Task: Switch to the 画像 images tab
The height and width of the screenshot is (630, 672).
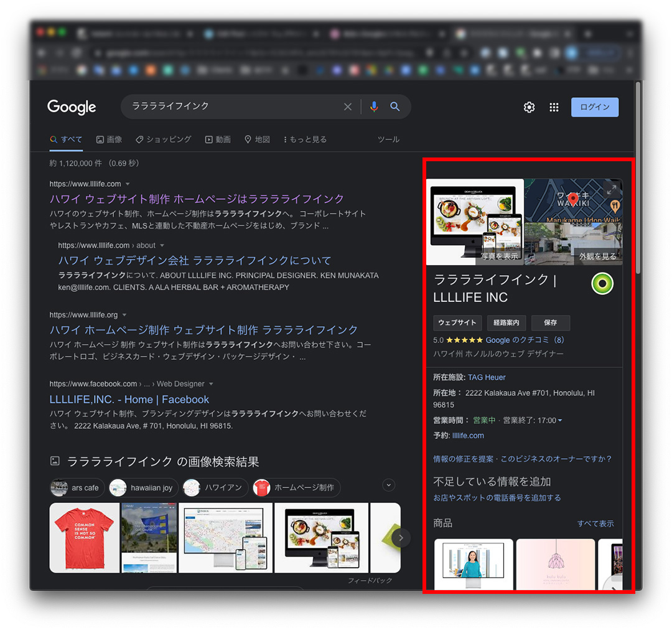Action: click(x=109, y=139)
